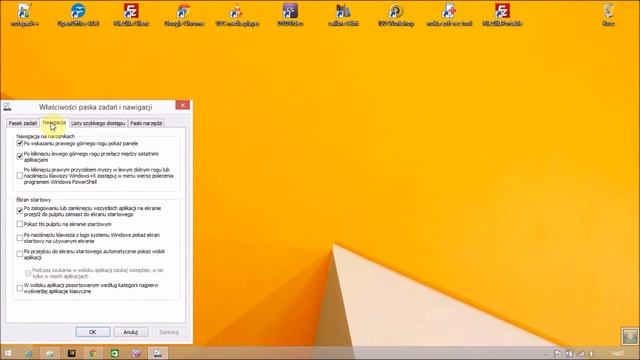Click the 'Ekran startowy' group label
Image resolution: width=640 pixels, height=360 pixels.
click(33, 200)
